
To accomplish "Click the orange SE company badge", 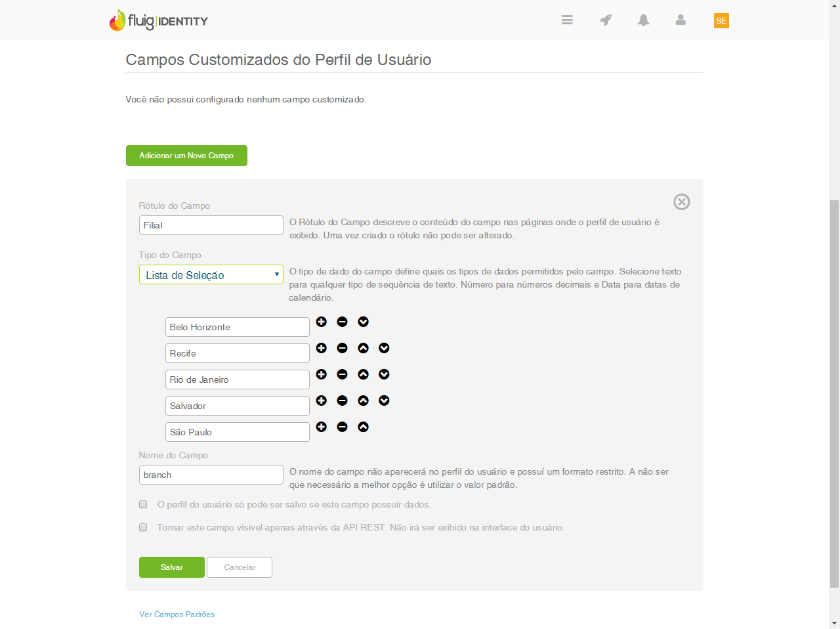I will click(721, 21).
